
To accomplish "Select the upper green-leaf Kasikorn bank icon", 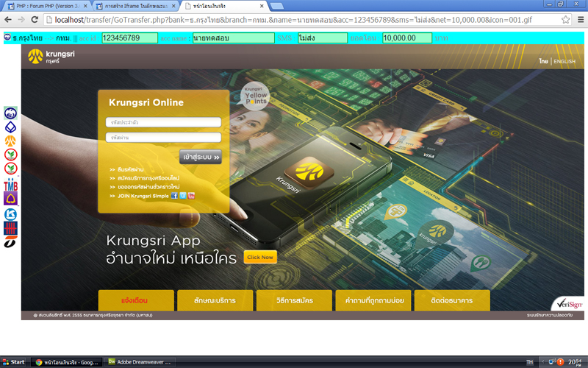I will 10,155.
